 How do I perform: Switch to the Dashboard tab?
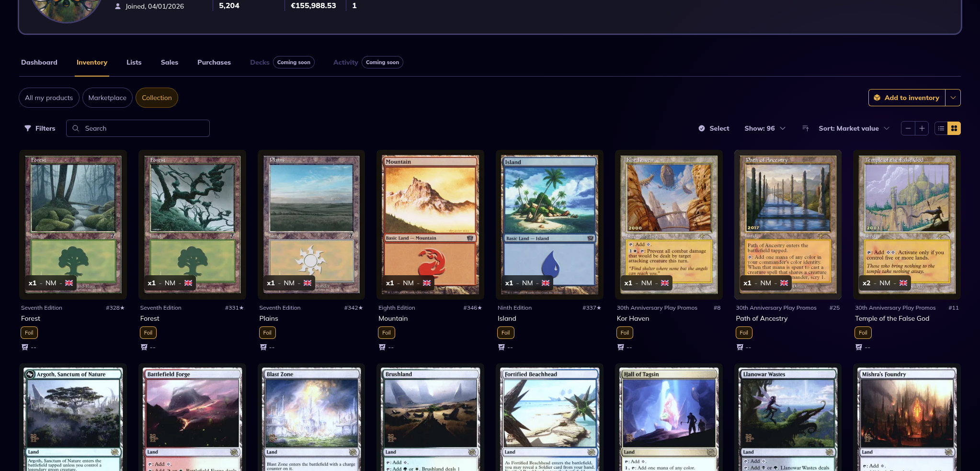pos(39,62)
